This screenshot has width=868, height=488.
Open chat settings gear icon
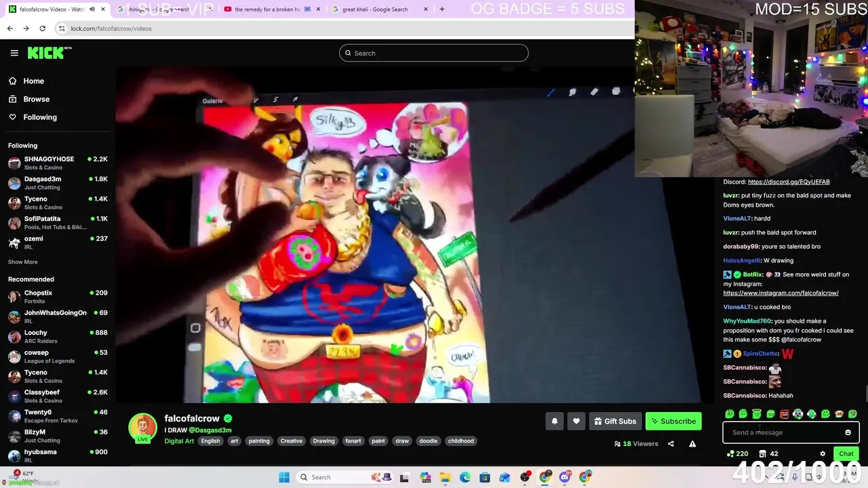[x=823, y=454]
